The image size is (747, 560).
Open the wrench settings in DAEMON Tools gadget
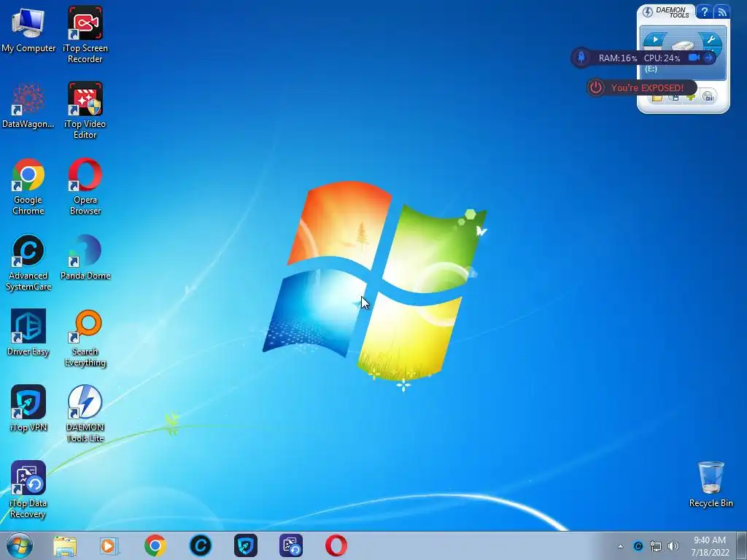click(711, 40)
